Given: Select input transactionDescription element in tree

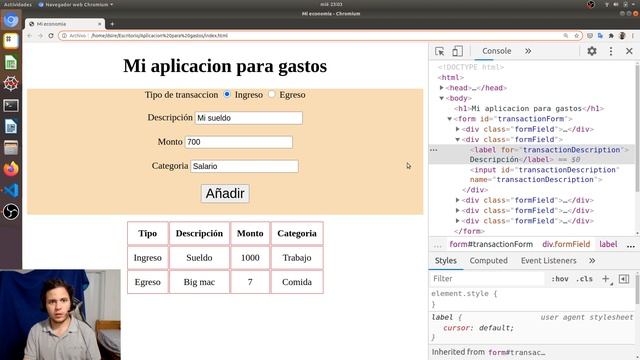Looking at the screenshot, I should tap(544, 175).
